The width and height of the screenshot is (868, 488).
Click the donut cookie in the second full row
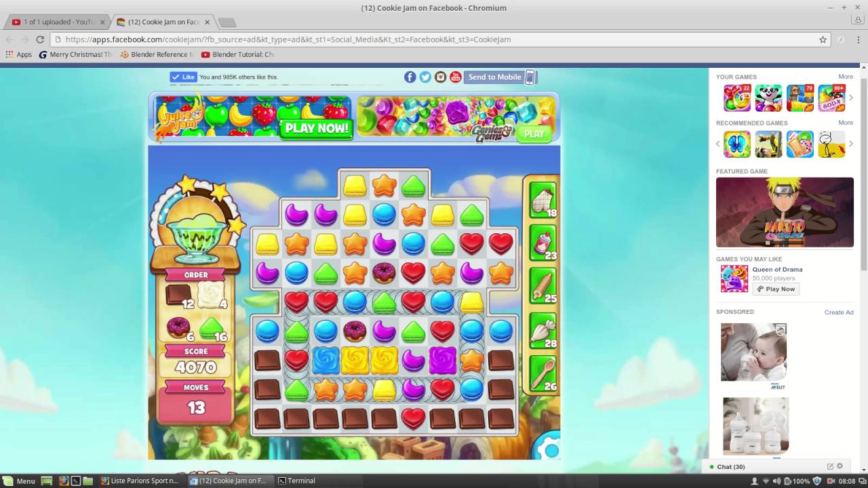(384, 272)
